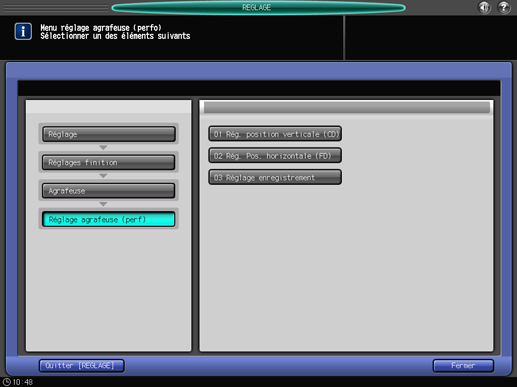Click the REGLAGE title bar

pos(258,7)
